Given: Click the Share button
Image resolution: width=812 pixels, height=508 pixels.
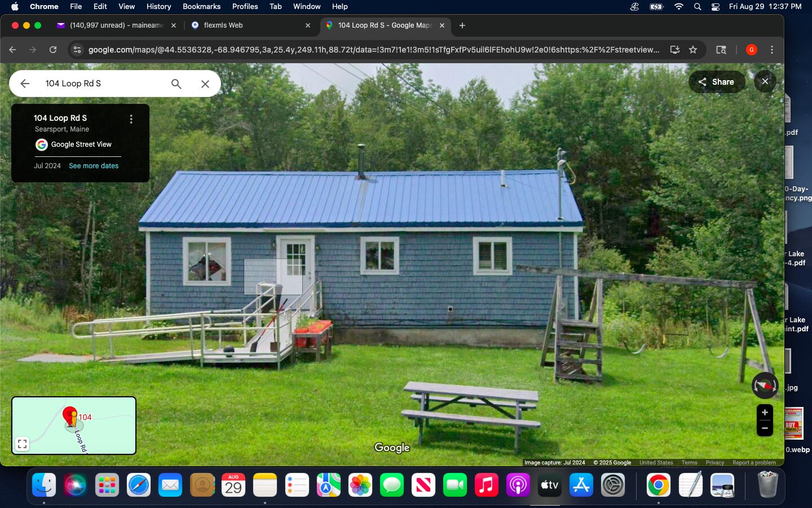Looking at the screenshot, I should pyautogui.click(x=716, y=82).
